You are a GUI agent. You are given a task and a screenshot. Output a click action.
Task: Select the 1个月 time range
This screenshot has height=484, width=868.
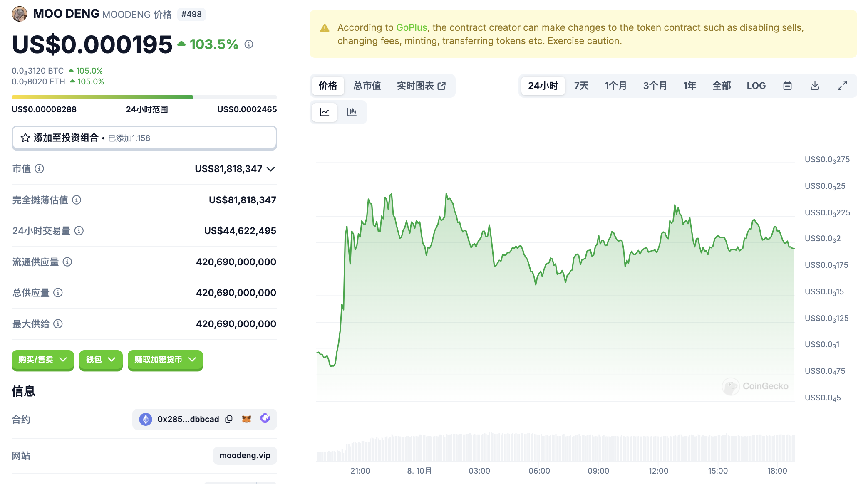615,86
